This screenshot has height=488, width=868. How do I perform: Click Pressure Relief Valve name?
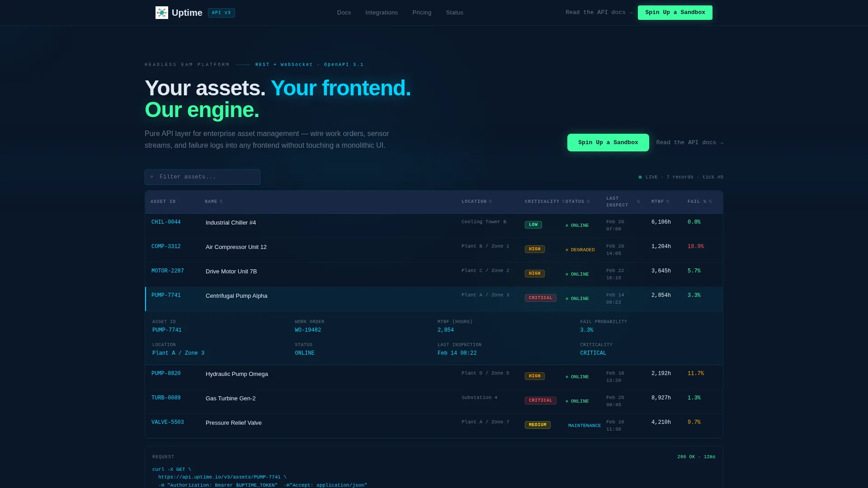[234, 423]
